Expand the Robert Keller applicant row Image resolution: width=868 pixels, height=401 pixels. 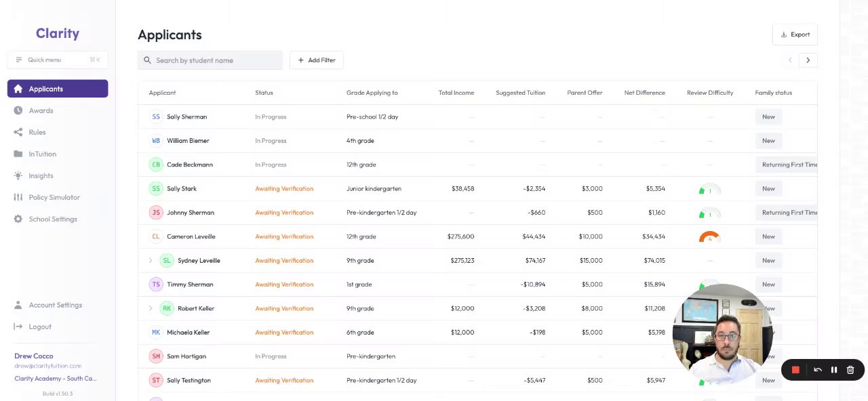[x=151, y=308]
